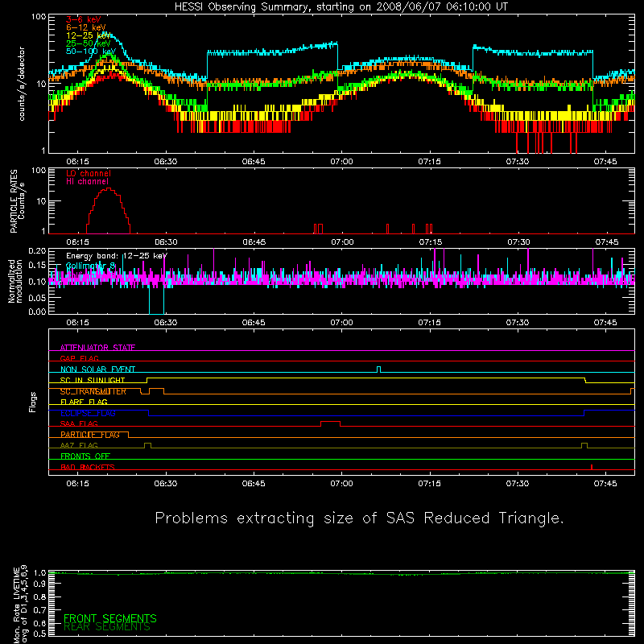644x644 pixels.
Task: Click the SAS Reduced Triangle problem message
Action: tap(359, 518)
